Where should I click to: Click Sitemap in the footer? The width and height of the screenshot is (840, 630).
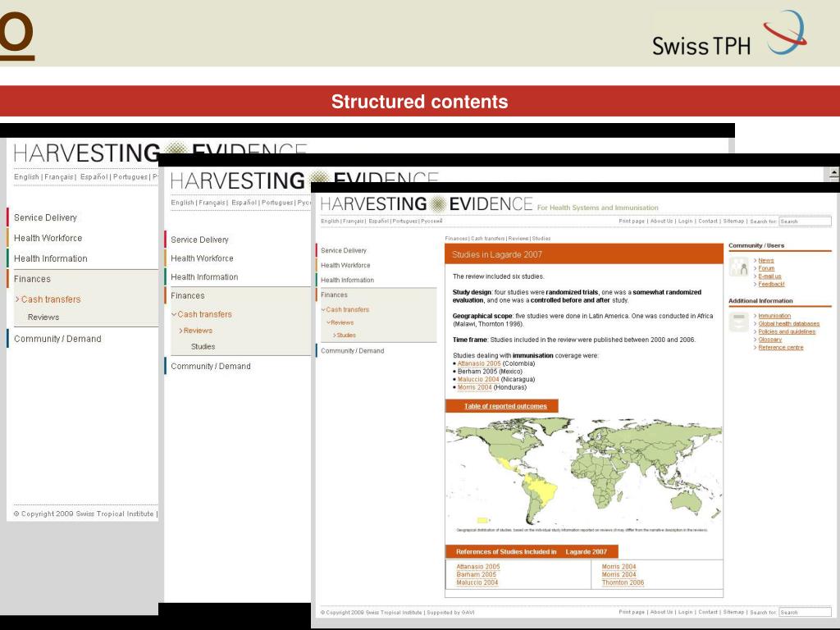(x=733, y=612)
